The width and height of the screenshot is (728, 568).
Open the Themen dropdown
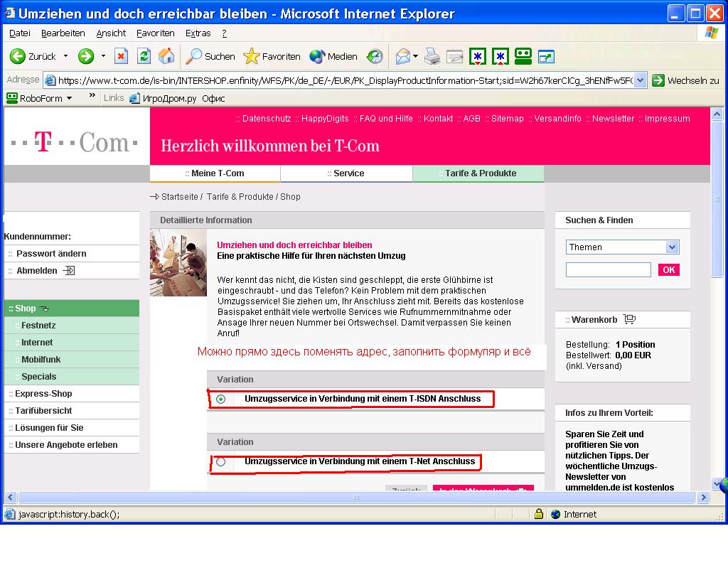[x=622, y=247]
